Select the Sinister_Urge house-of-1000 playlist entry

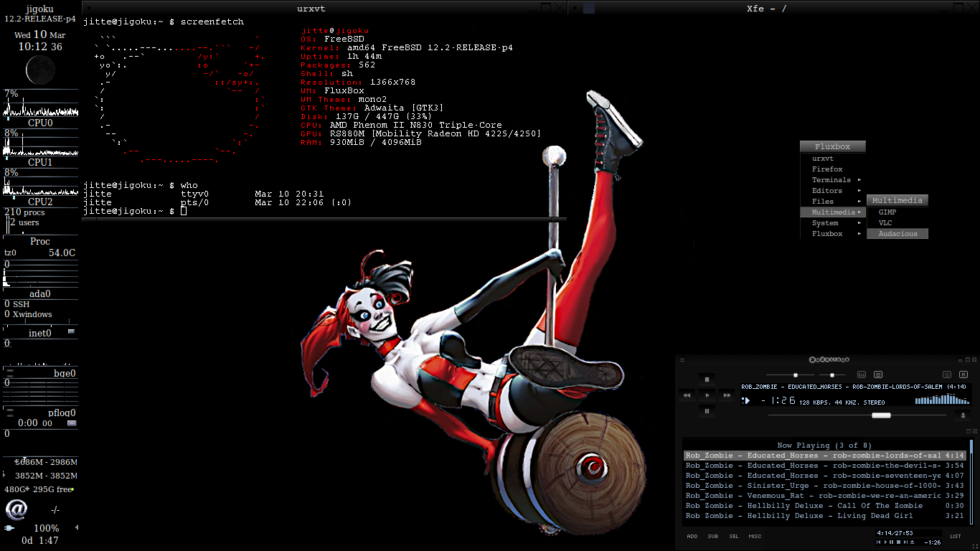click(x=825, y=486)
